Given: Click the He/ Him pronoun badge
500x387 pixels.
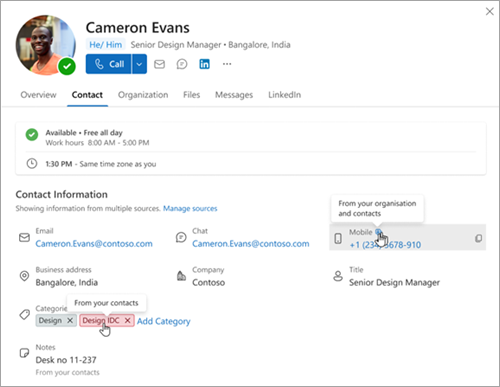Looking at the screenshot, I should coord(106,45).
